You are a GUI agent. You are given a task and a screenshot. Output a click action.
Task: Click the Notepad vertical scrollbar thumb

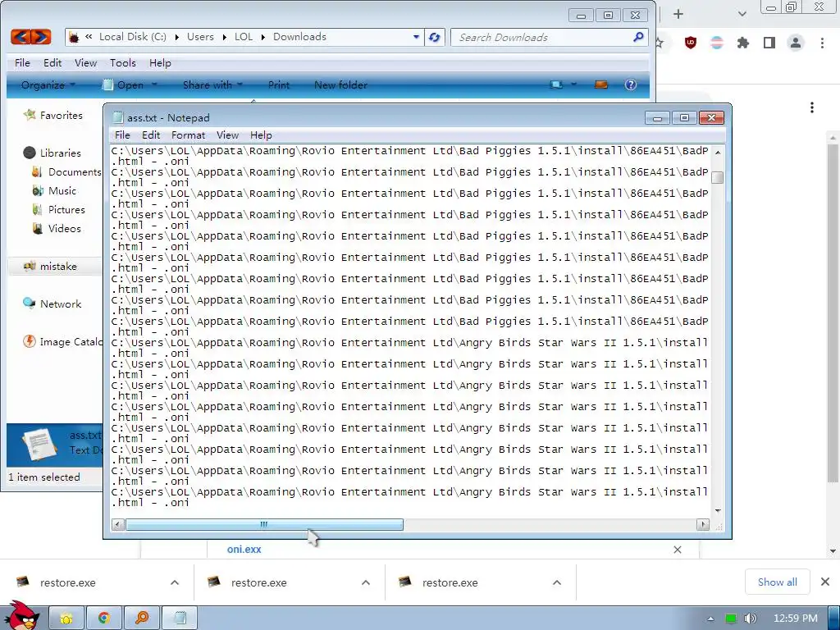tap(717, 177)
